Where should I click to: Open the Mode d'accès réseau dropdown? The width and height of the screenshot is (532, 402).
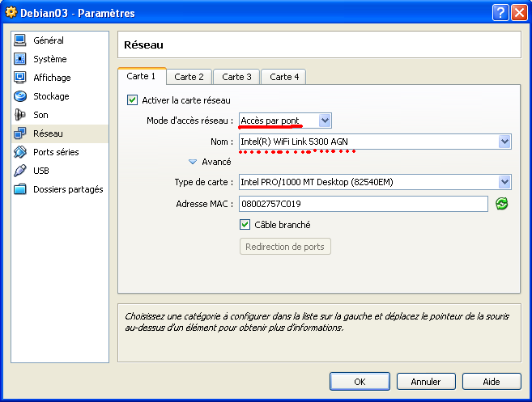click(x=285, y=121)
